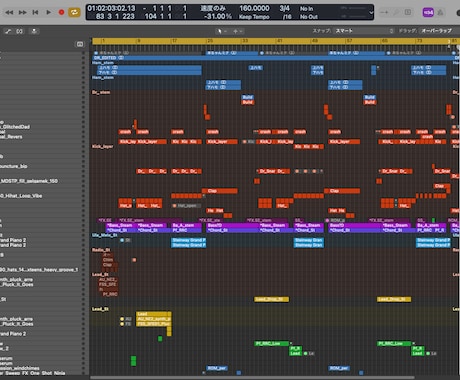Click the horizontal scrollbar under the arrangement
Viewport: 460px width, 380px height.
(252, 377)
